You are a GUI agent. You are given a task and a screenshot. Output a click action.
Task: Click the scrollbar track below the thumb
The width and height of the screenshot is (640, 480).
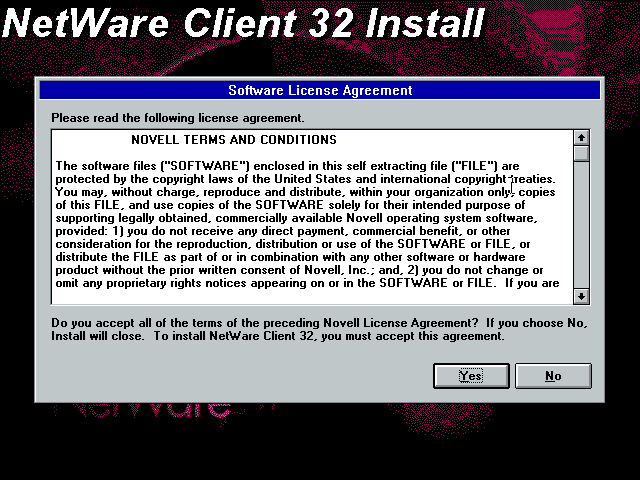click(581, 224)
